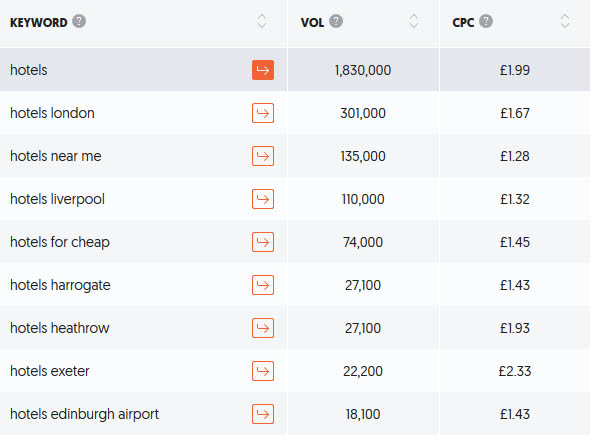Image resolution: width=590 pixels, height=435 pixels.
Task: Sort table by the CPC sort arrows
Action: [x=565, y=21]
